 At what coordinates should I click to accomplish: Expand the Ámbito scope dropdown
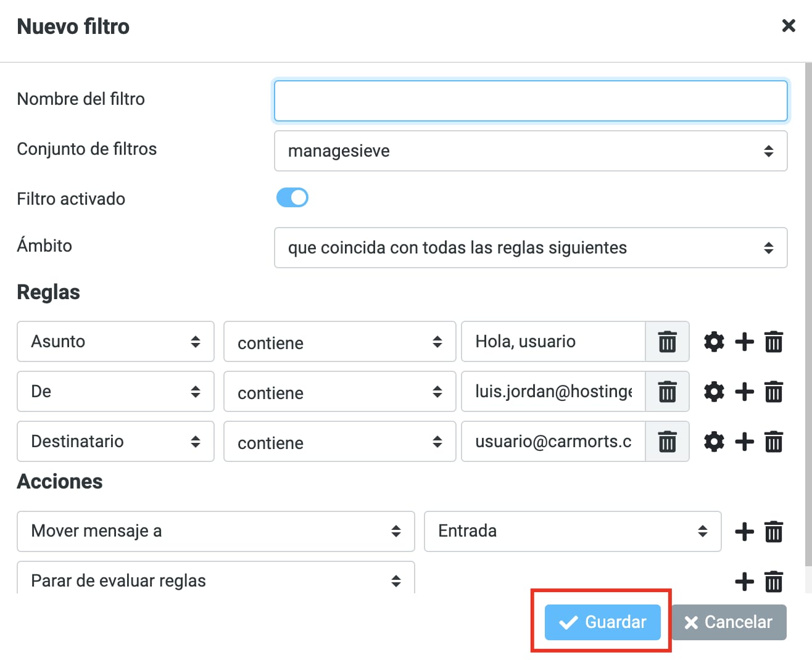point(530,248)
